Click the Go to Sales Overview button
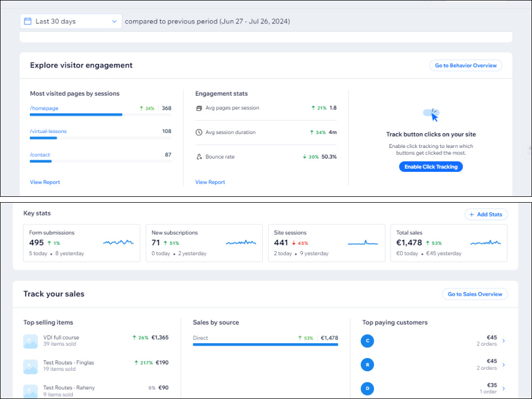The image size is (532, 399). click(475, 294)
